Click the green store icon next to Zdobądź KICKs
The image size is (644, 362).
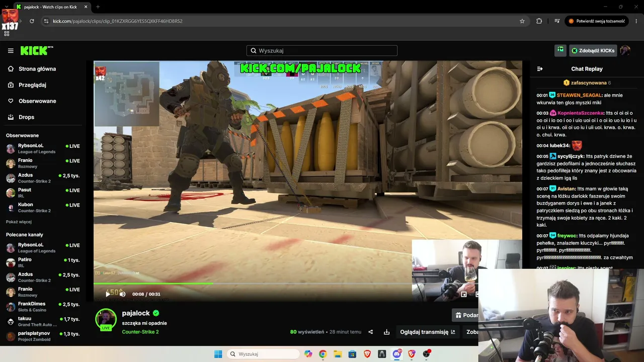560,50
